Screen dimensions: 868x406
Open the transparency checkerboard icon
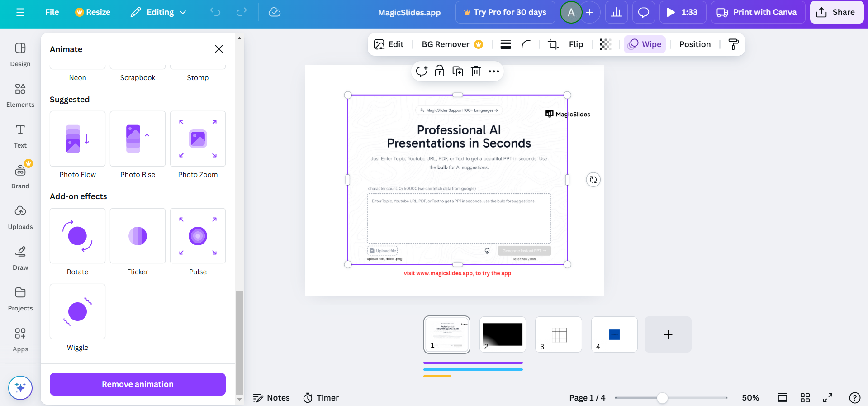[x=605, y=44]
